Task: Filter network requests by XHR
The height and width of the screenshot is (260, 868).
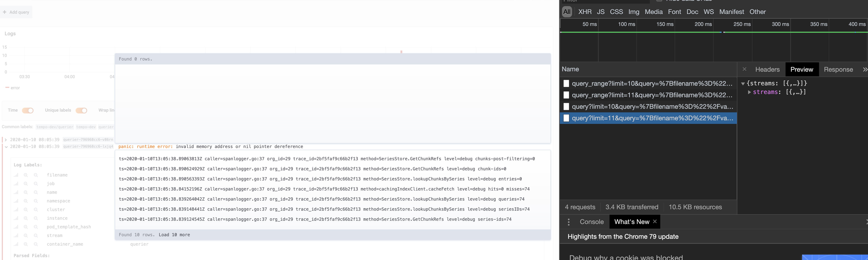Action: click(585, 12)
